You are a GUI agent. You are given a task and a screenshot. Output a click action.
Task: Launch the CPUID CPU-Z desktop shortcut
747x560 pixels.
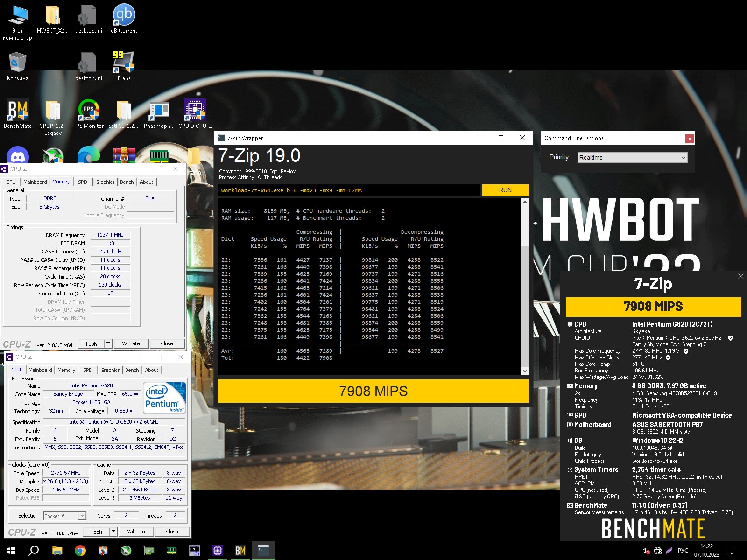[x=195, y=114]
